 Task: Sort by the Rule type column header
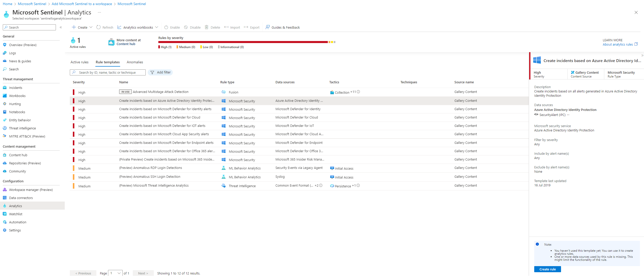coord(227,82)
